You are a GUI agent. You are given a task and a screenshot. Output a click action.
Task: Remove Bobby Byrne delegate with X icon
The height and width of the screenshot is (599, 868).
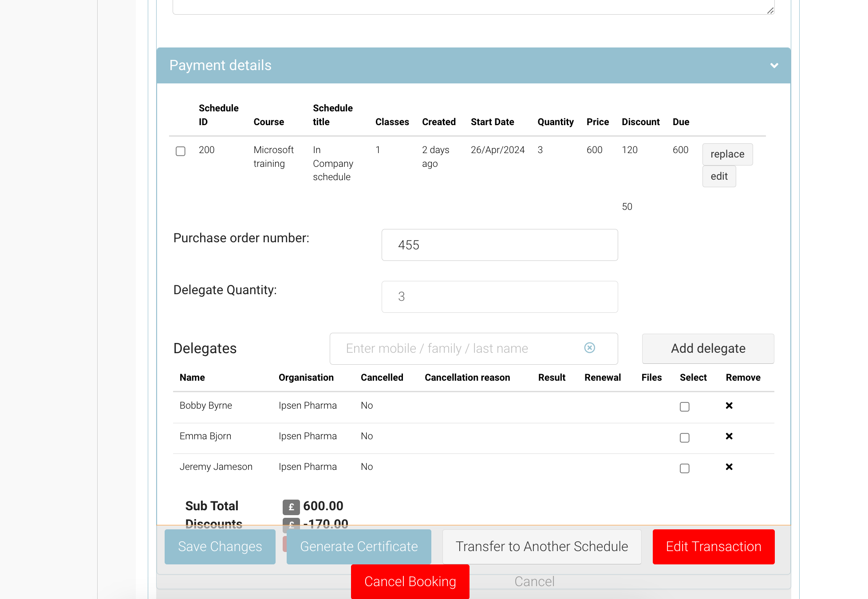pos(729,406)
